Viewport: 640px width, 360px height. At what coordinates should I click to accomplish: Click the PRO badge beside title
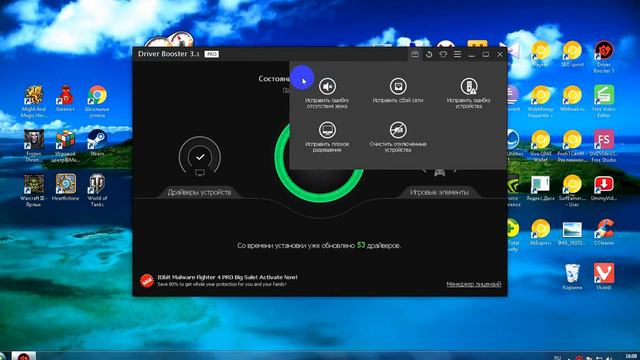coord(211,54)
